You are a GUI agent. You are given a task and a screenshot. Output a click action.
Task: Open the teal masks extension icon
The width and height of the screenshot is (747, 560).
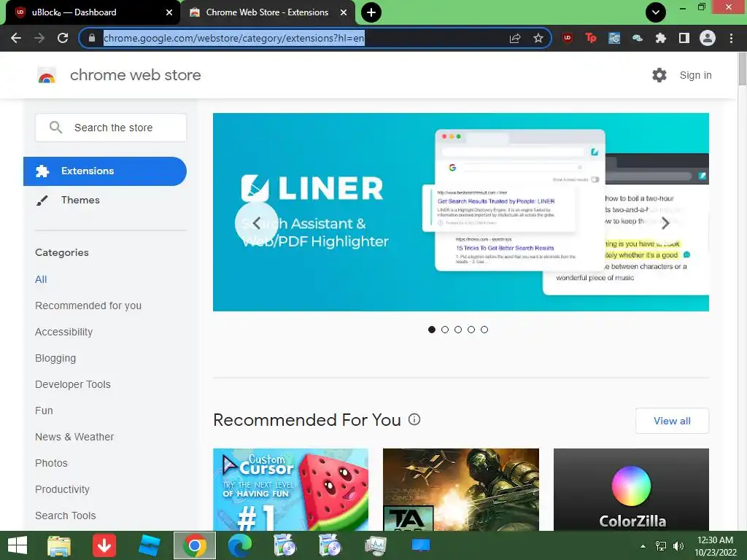(638, 38)
